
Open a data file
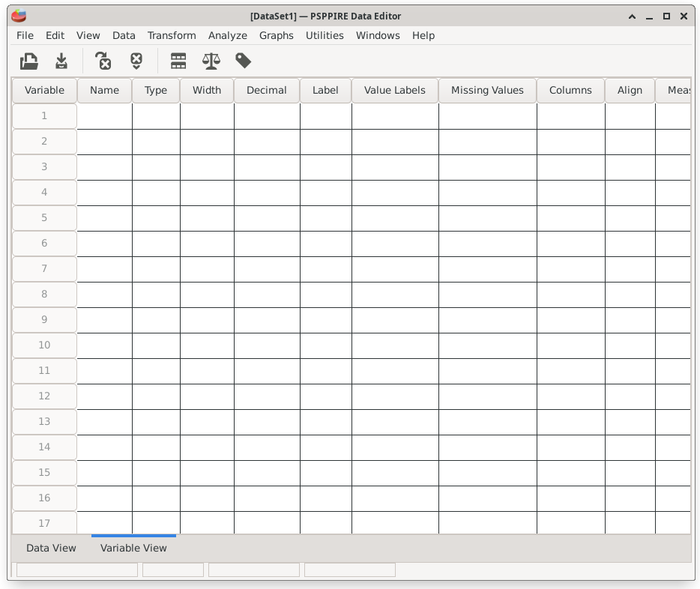(x=28, y=61)
